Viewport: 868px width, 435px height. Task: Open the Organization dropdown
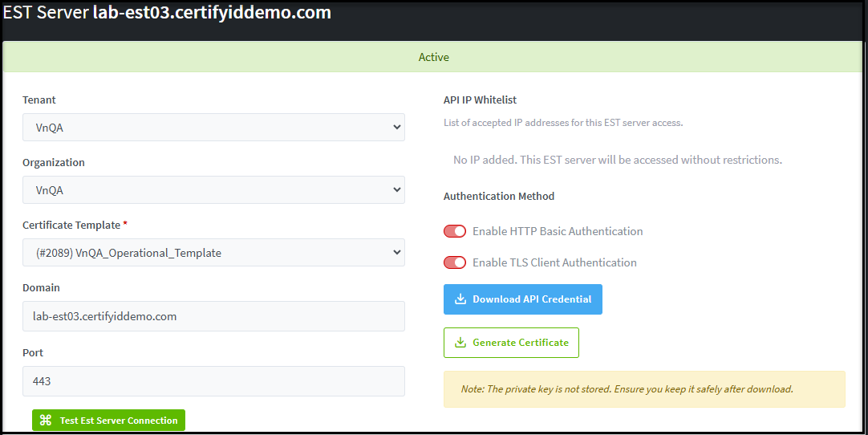click(x=213, y=190)
